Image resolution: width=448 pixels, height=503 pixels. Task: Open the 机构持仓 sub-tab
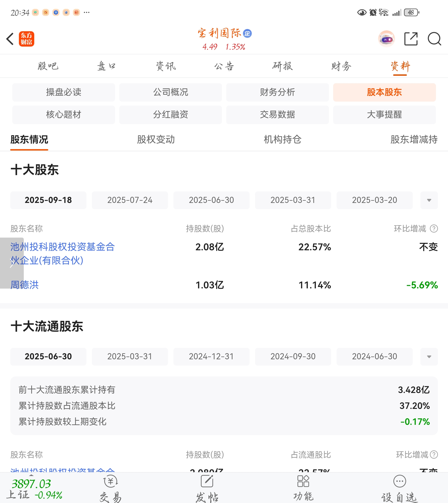point(282,140)
